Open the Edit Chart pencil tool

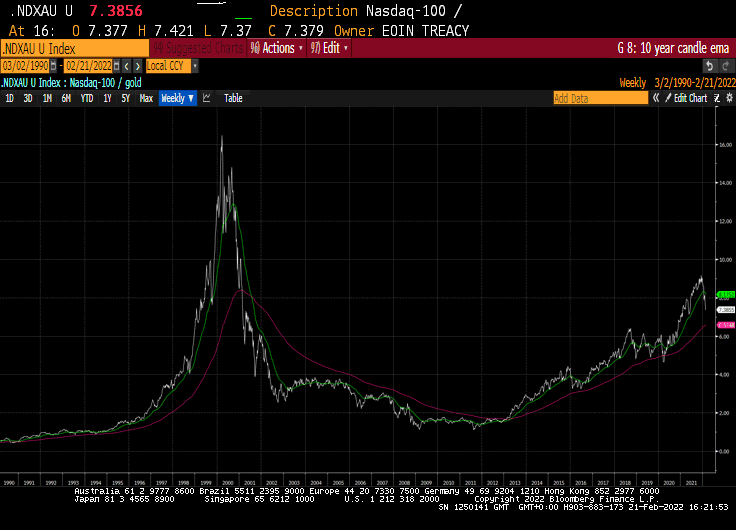point(686,98)
